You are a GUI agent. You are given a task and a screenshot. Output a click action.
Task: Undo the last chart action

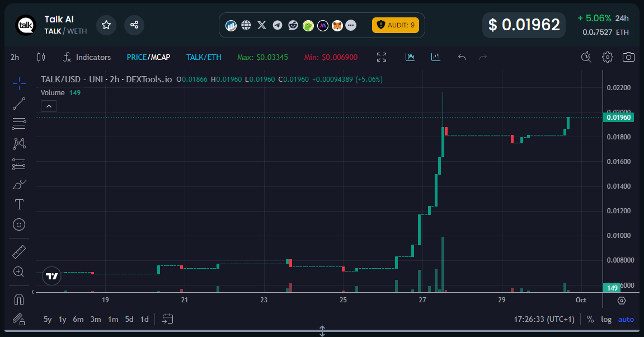462,57
